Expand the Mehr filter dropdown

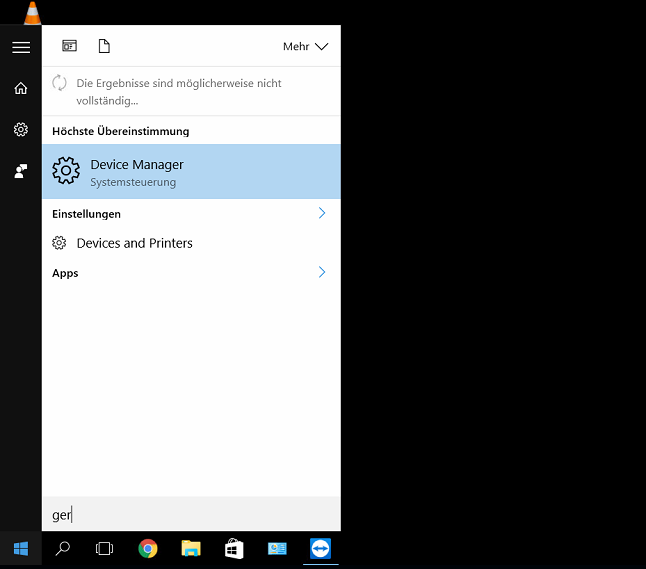point(305,47)
